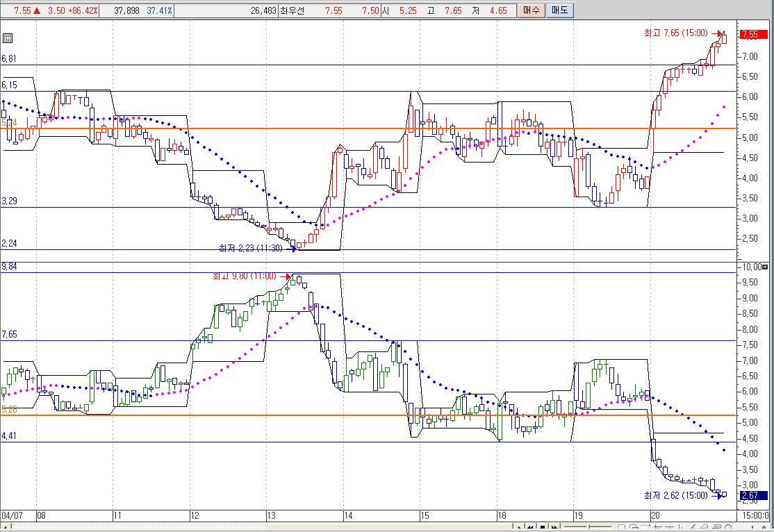Select the 6.15 horizontal line label
This screenshot has width=774, height=532.
click(9, 85)
